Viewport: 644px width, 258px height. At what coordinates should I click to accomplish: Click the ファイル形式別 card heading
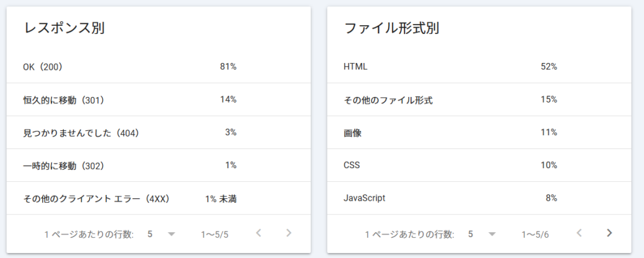[391, 28]
